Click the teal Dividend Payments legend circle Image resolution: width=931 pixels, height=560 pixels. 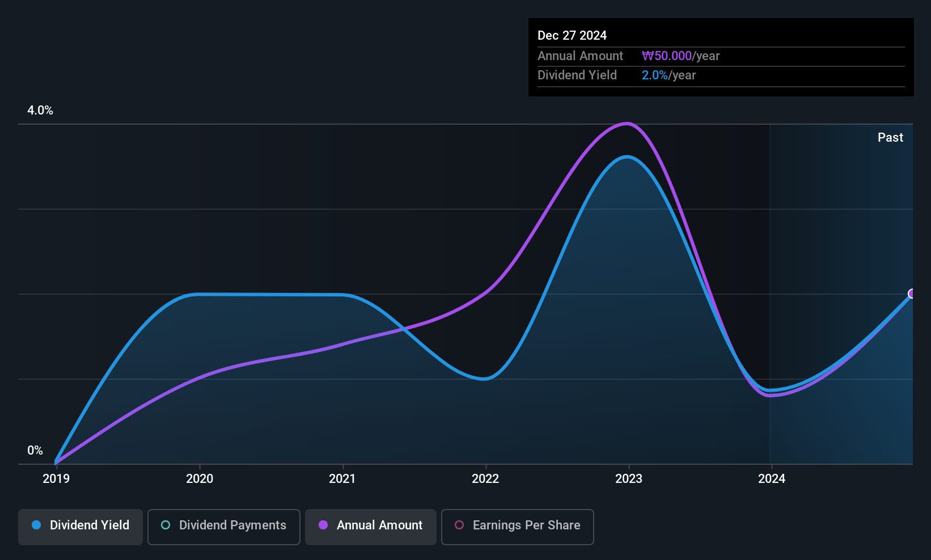pos(166,525)
